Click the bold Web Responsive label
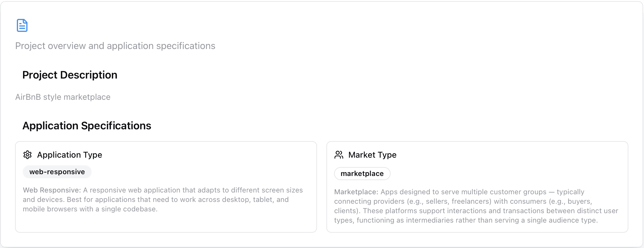This screenshot has height=248, width=644. click(x=51, y=190)
